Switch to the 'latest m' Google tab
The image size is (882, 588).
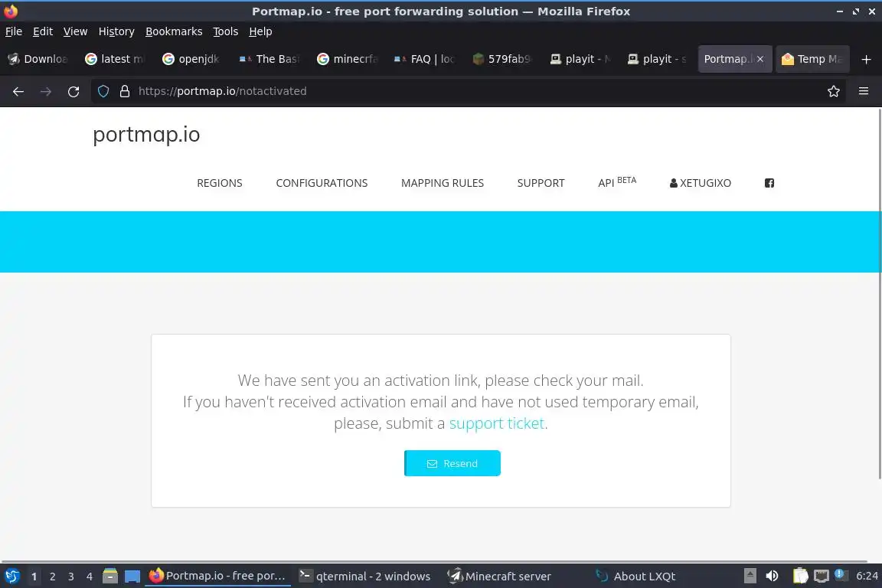[116, 59]
